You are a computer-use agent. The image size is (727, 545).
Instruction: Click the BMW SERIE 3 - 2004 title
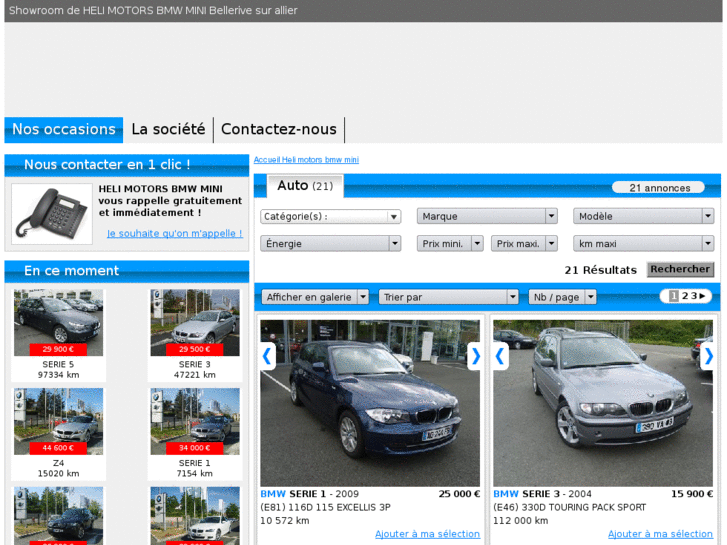[x=542, y=494]
